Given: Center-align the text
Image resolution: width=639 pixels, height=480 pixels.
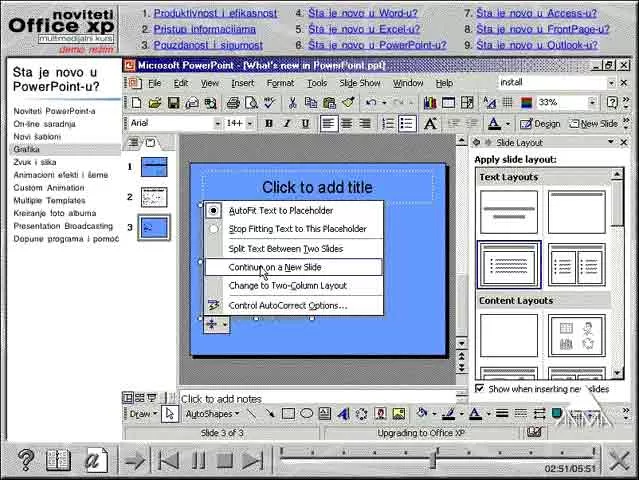Looking at the screenshot, I should tap(346, 123).
